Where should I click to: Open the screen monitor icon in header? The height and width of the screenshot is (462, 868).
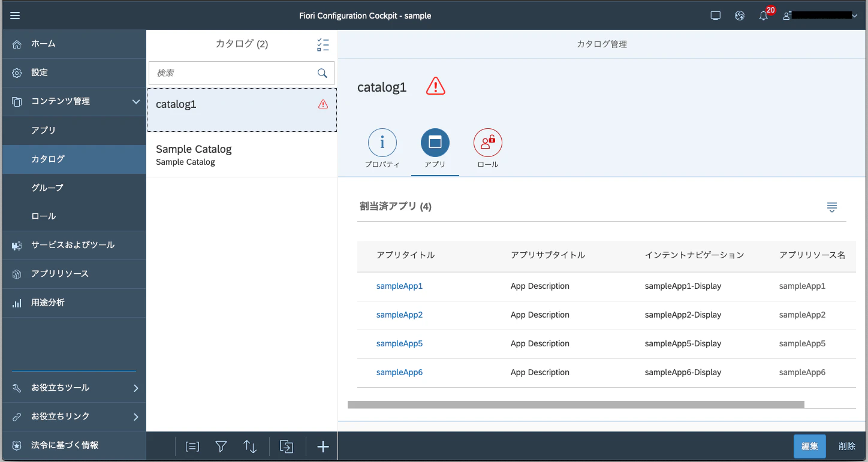tap(715, 16)
